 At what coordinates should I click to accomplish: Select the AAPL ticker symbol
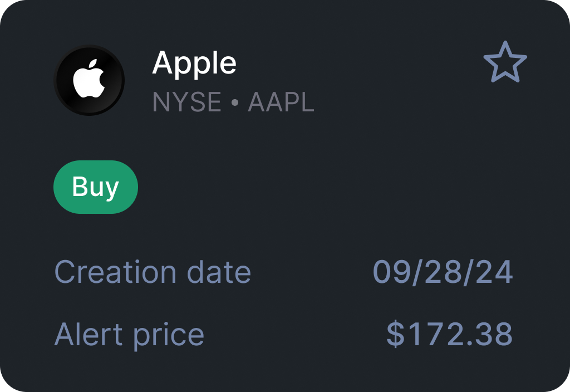point(281,102)
